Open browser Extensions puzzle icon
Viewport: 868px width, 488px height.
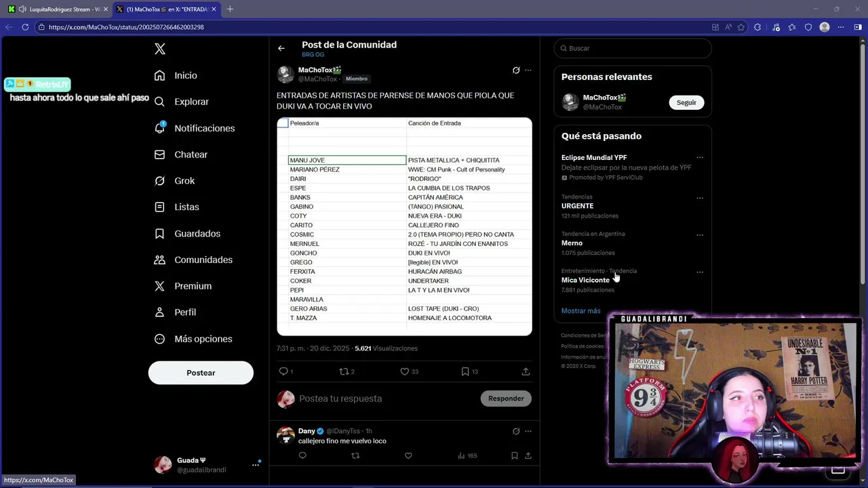(757, 27)
